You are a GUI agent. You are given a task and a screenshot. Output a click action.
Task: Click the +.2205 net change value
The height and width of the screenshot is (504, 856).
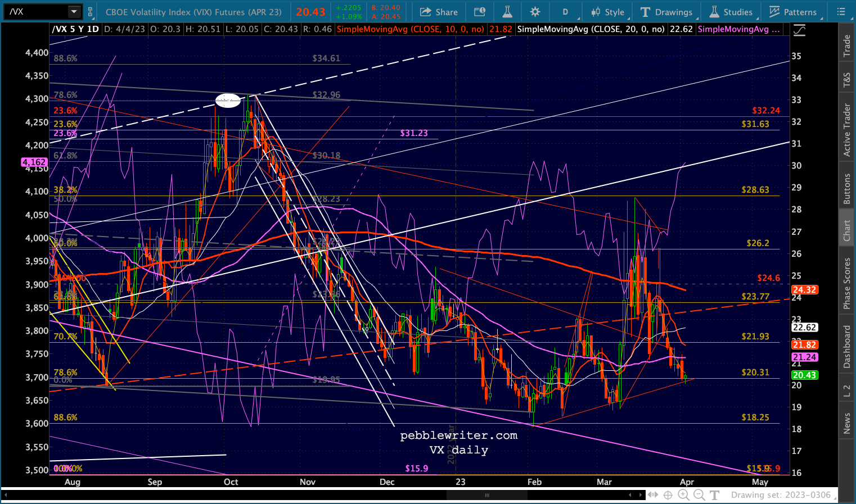(348, 8)
